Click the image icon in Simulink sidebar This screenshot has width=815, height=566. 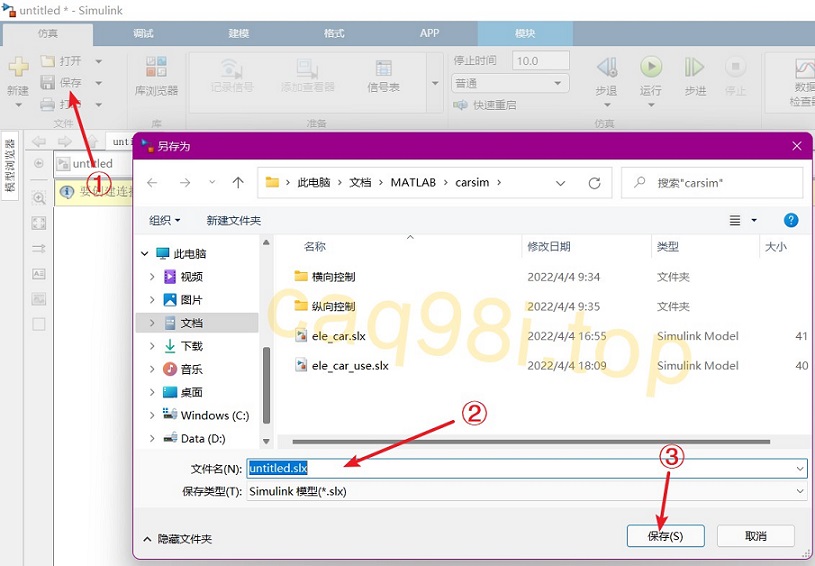coord(39,299)
